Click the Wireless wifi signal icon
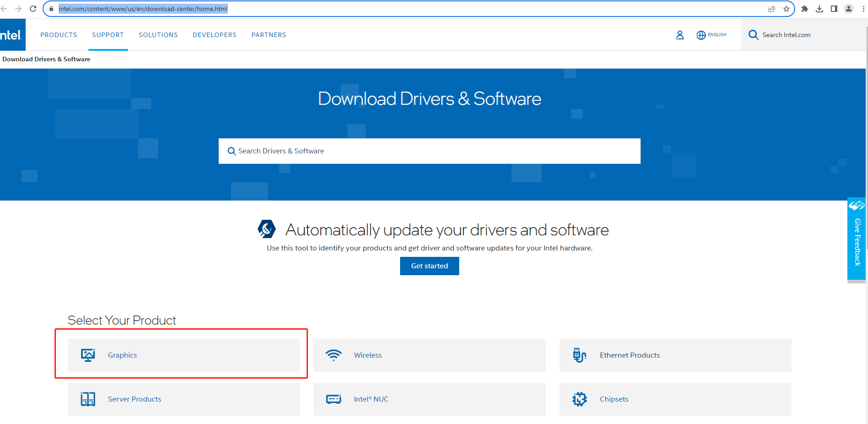 pos(334,355)
